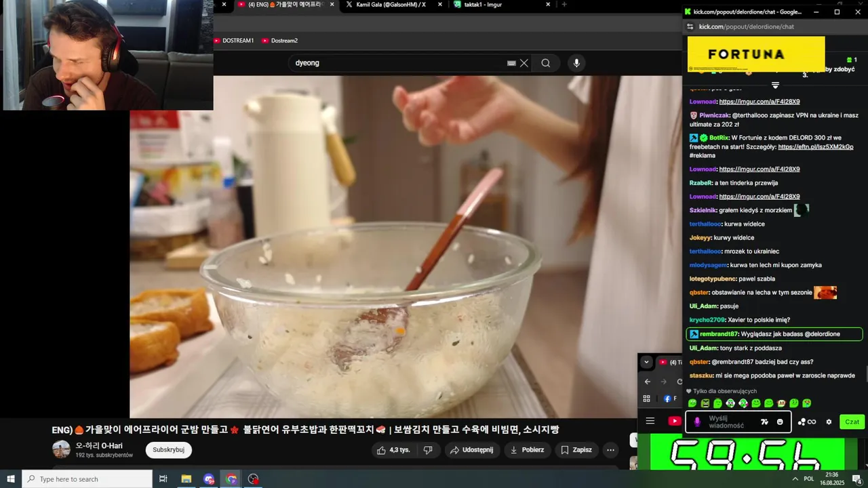Screen dimensions: 868x488
Task: Like the video showing 4,3 tys.
Action: (393, 449)
